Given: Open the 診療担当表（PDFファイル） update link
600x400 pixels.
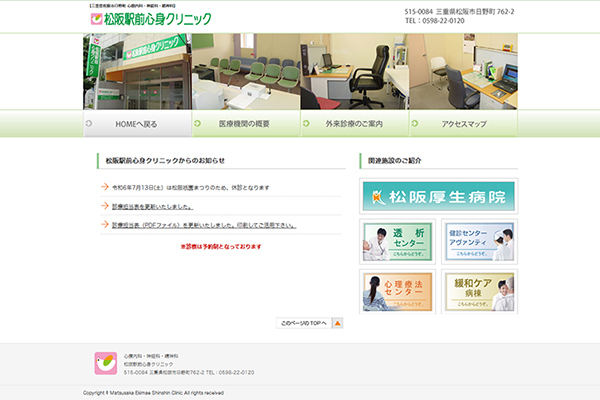Looking at the screenshot, I should tap(204, 225).
